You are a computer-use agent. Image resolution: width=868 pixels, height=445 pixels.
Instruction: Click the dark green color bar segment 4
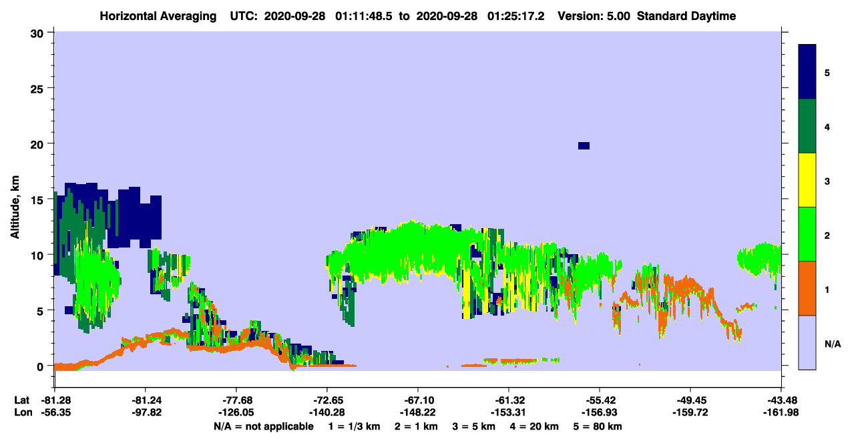[807, 126]
